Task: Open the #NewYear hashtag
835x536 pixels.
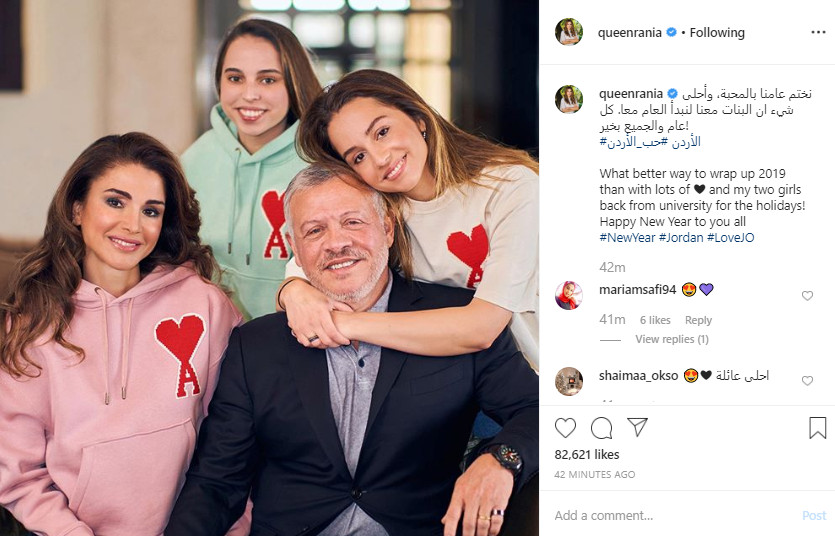Action: (x=627, y=237)
